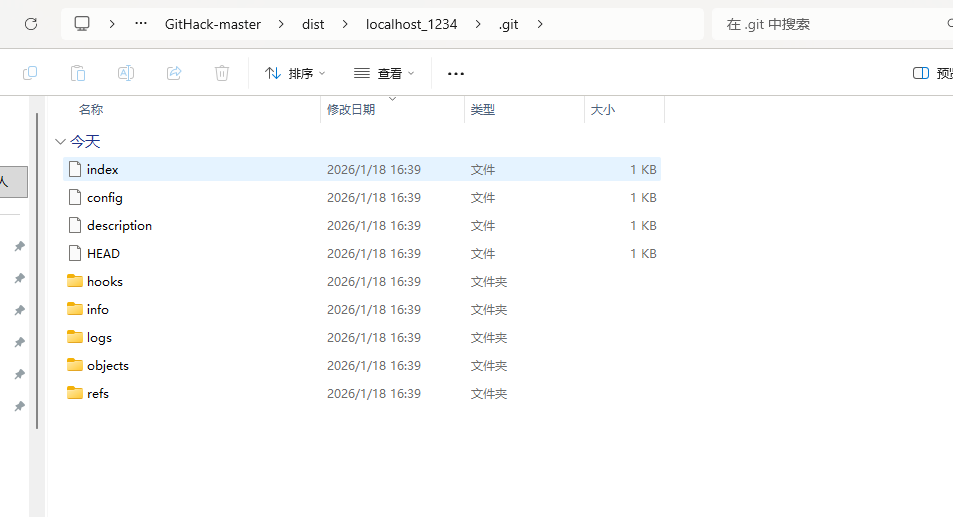
Task: Open the hooks folder
Action: pyautogui.click(x=104, y=282)
